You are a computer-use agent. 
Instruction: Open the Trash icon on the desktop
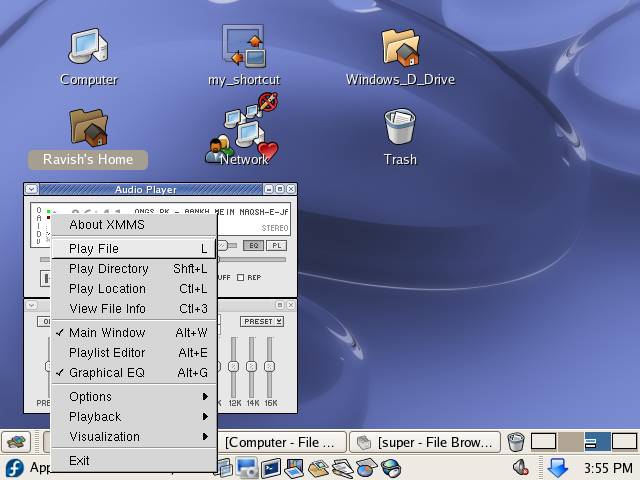pyautogui.click(x=400, y=128)
